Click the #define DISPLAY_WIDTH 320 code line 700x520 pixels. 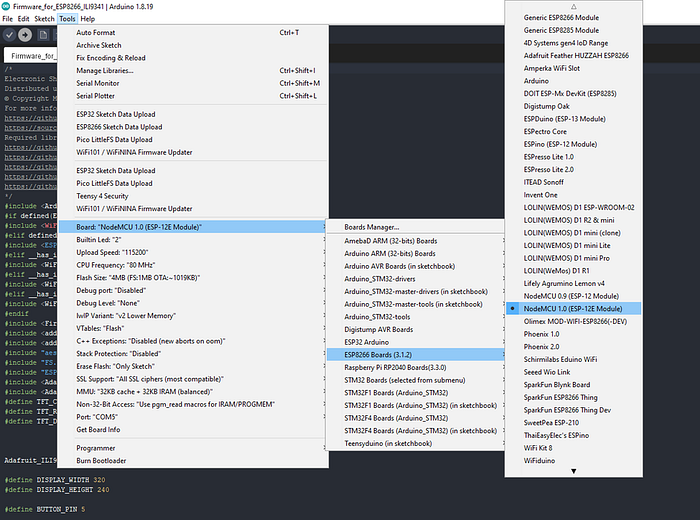(55, 480)
